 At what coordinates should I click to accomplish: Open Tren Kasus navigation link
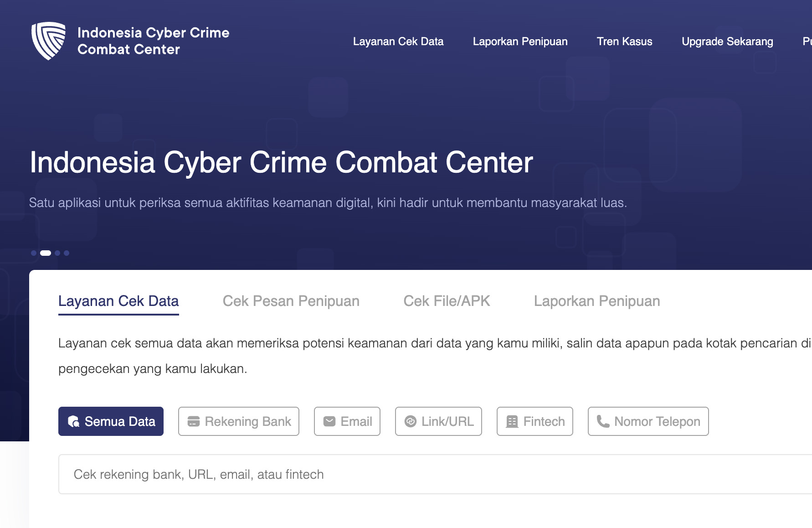[625, 41]
